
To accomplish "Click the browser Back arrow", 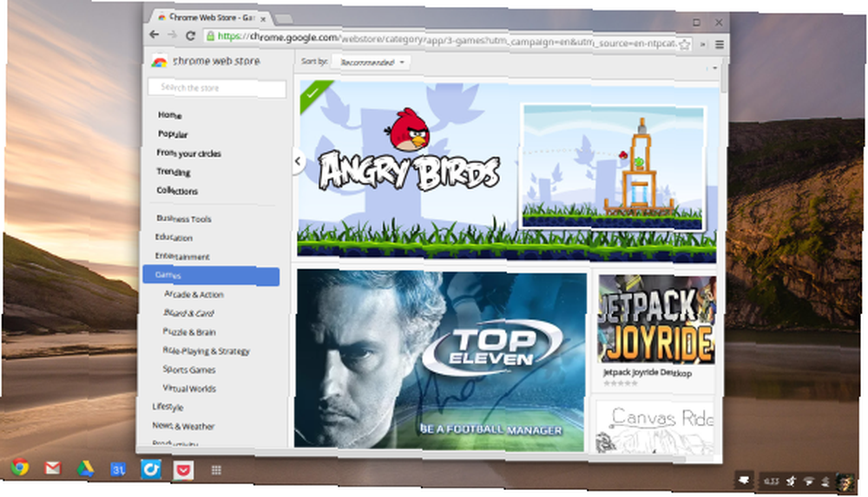I will point(154,35).
